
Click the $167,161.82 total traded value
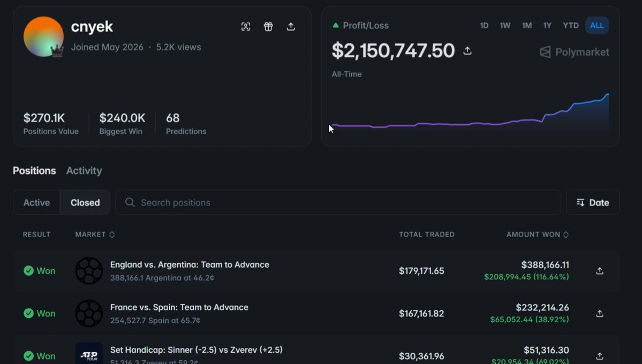(421, 313)
